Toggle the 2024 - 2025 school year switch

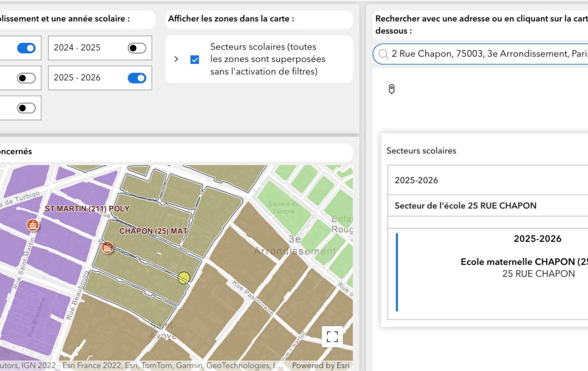tap(137, 48)
